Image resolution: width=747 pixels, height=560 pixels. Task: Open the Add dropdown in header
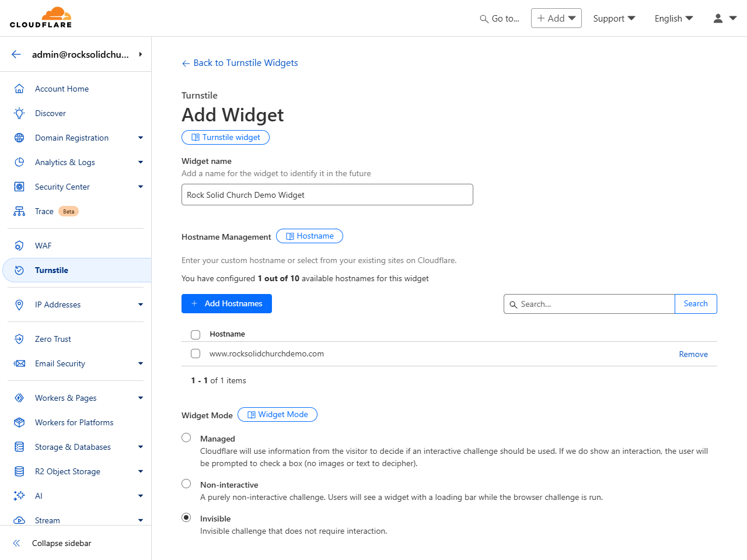[x=556, y=18]
